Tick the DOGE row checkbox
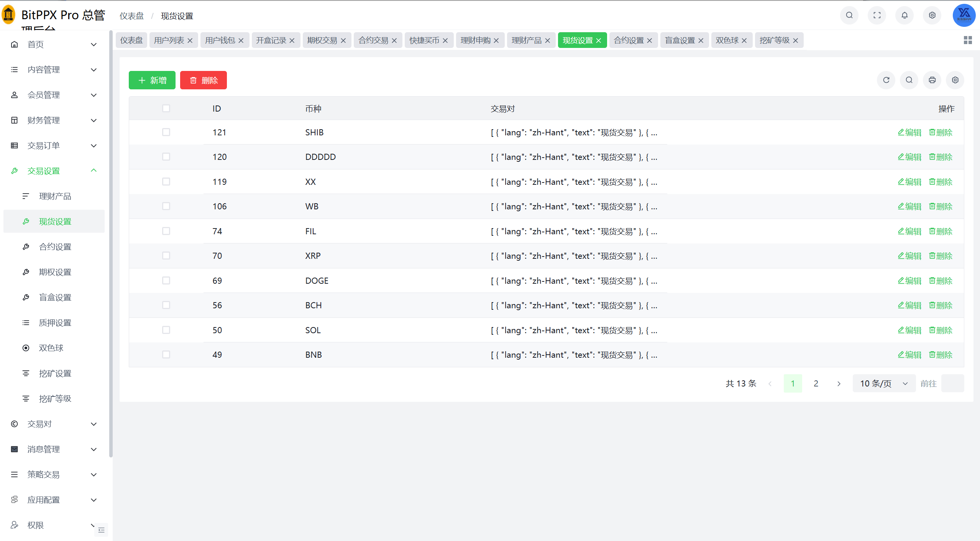The image size is (980, 541). tap(166, 281)
